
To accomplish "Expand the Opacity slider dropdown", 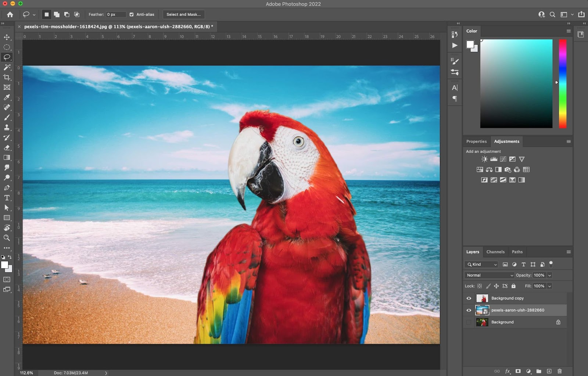I will click(x=549, y=275).
